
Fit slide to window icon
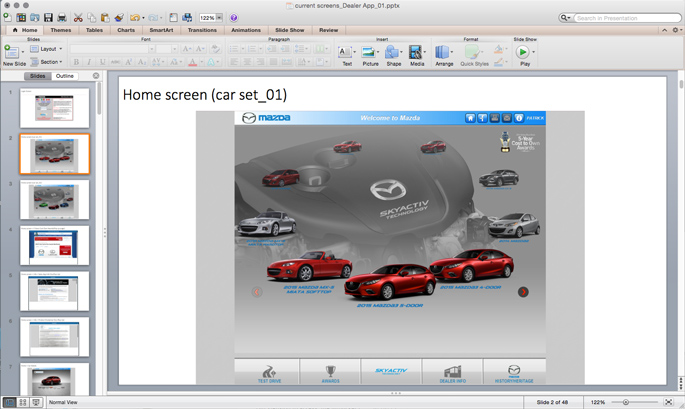pyautogui.click(x=668, y=402)
